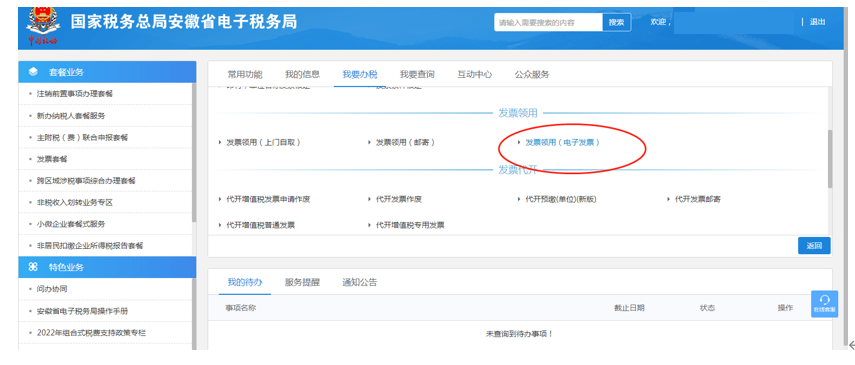The image size is (855, 365).
Task: Click the 特色业务 section header
Action: coord(107,267)
